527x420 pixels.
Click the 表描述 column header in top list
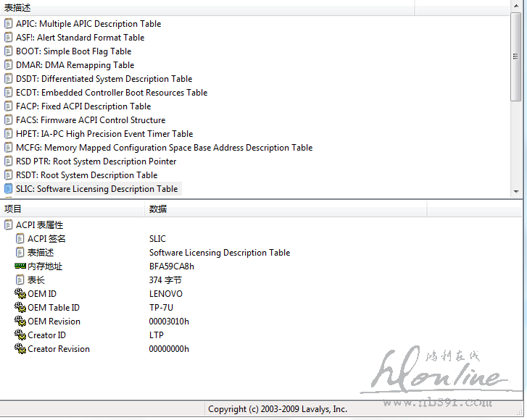pyautogui.click(x=207, y=8)
